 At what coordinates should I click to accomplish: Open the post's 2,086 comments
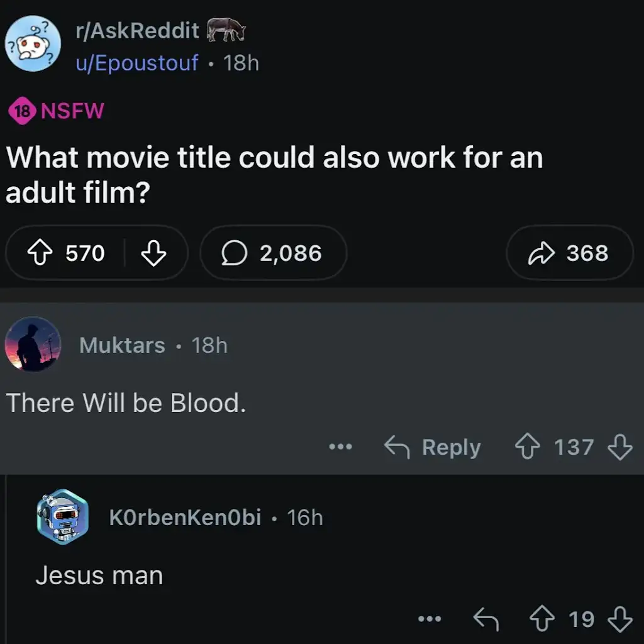[x=273, y=253]
